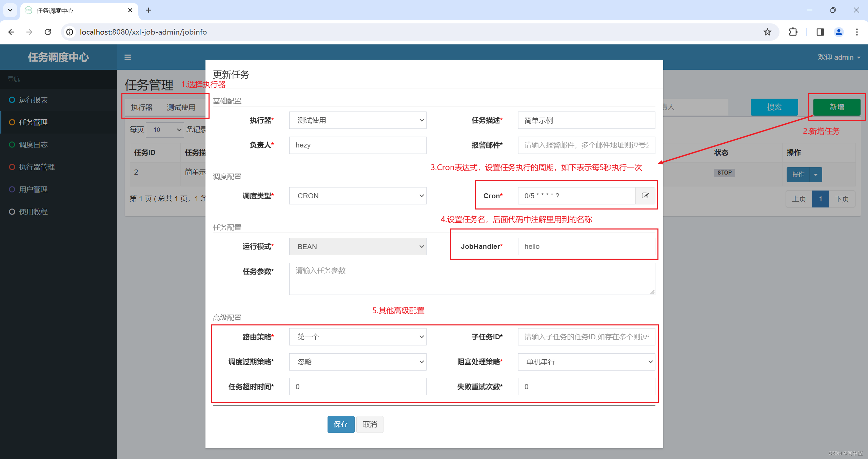Go to 上页 in pagination
Screen dimensions: 868x459
799,199
